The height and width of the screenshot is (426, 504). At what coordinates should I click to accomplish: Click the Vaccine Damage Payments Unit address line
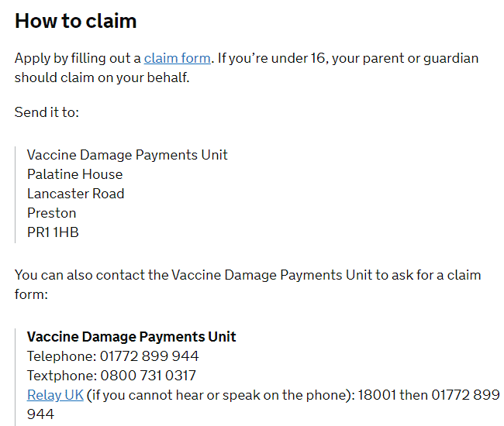[127, 155]
